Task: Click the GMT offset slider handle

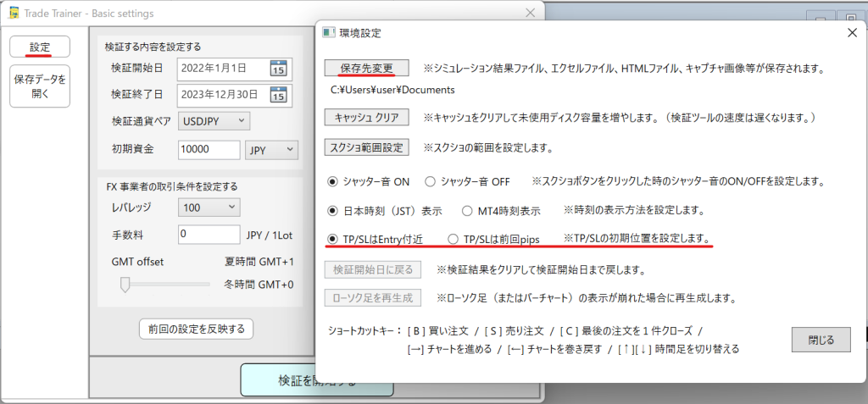Action: [125, 285]
